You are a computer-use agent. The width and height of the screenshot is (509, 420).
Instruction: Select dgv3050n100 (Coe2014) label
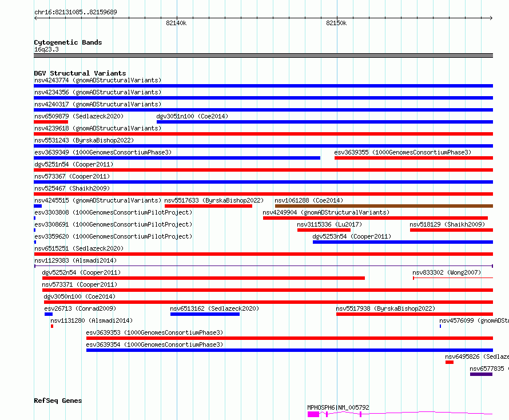(79, 296)
